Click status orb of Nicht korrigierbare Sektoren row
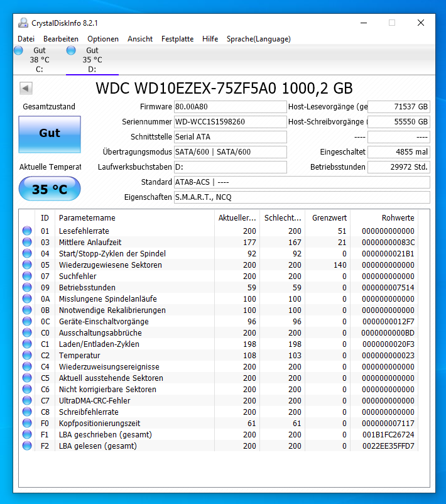Image resolution: width=446 pixels, height=504 pixels. pos(27,389)
